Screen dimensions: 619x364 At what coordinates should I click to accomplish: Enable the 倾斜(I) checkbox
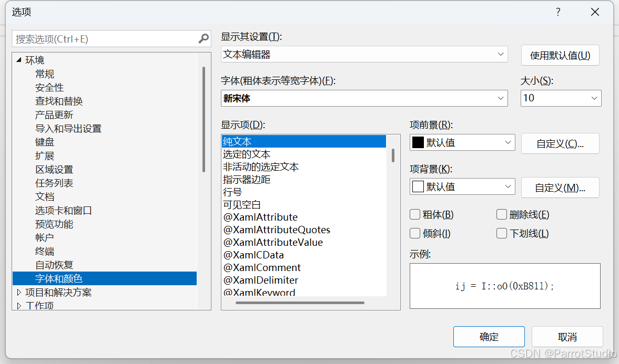(415, 233)
